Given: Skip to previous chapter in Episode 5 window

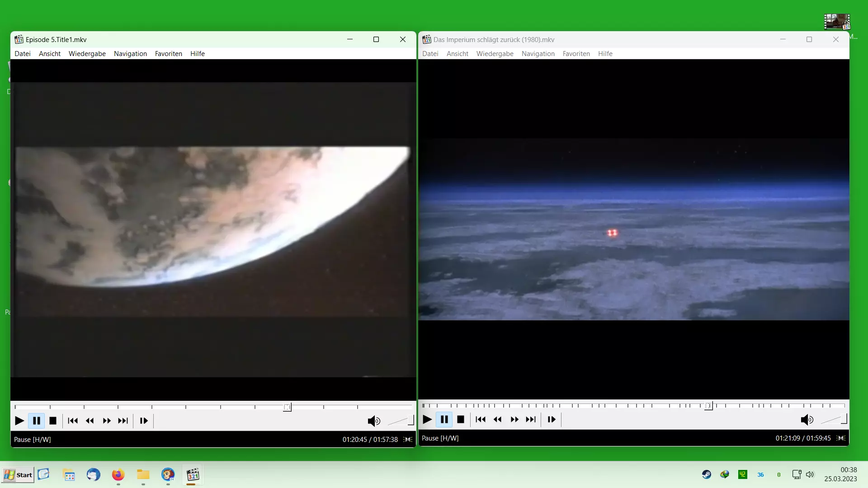Looking at the screenshot, I should point(73,421).
